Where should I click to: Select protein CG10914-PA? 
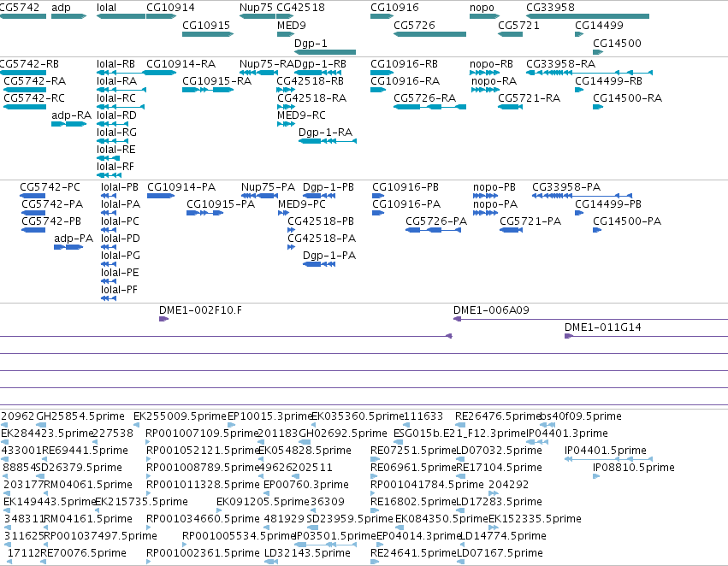pyautogui.click(x=161, y=196)
